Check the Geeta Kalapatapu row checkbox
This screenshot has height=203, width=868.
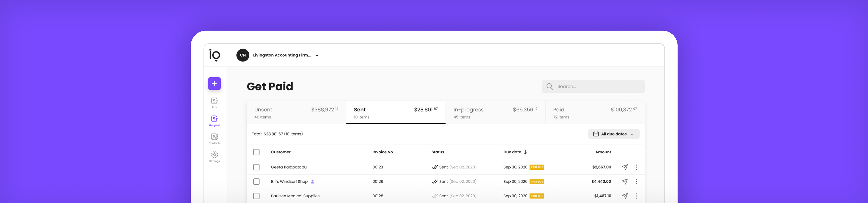click(x=256, y=167)
